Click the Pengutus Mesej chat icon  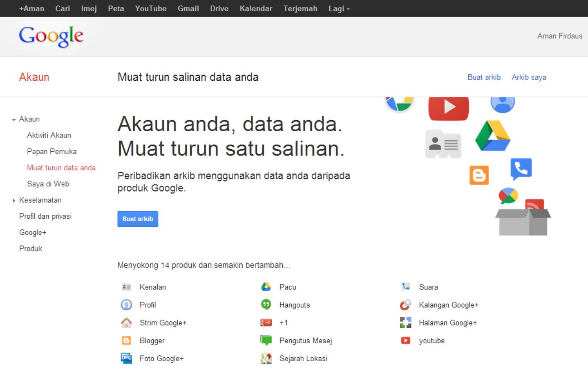point(266,341)
